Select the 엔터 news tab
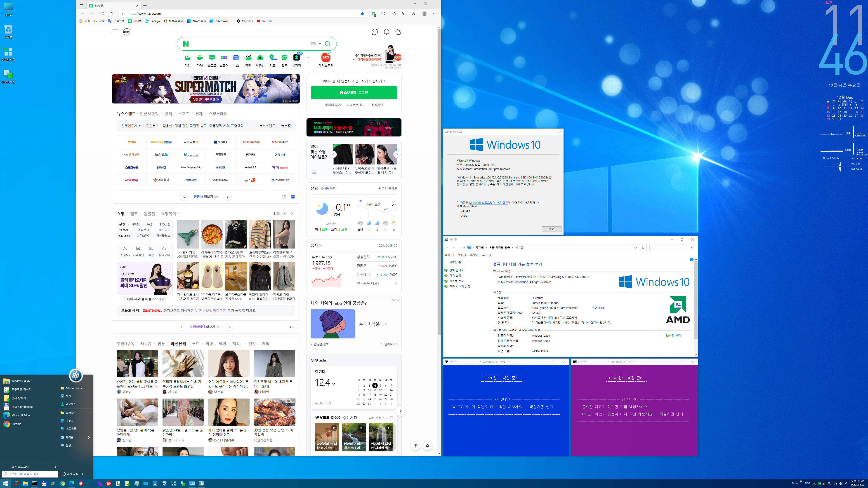Image resolution: width=868 pixels, height=488 pixels. [x=168, y=114]
